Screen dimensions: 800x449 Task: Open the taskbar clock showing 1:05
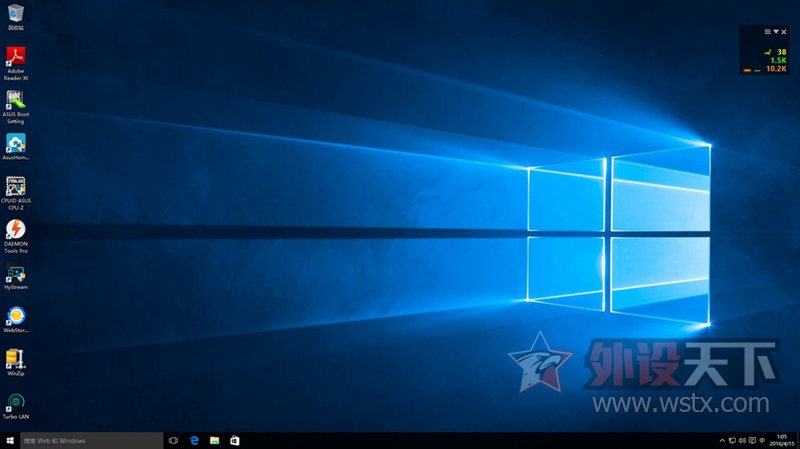click(782, 440)
